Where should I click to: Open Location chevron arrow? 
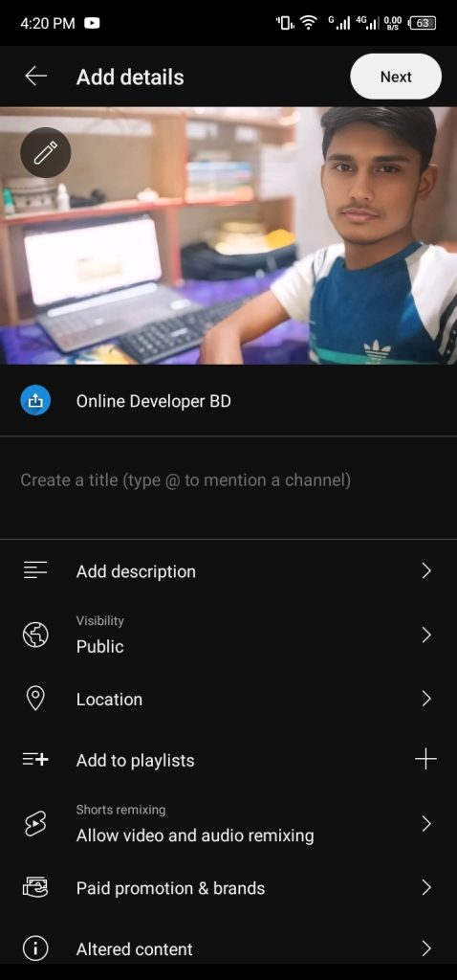pos(426,699)
